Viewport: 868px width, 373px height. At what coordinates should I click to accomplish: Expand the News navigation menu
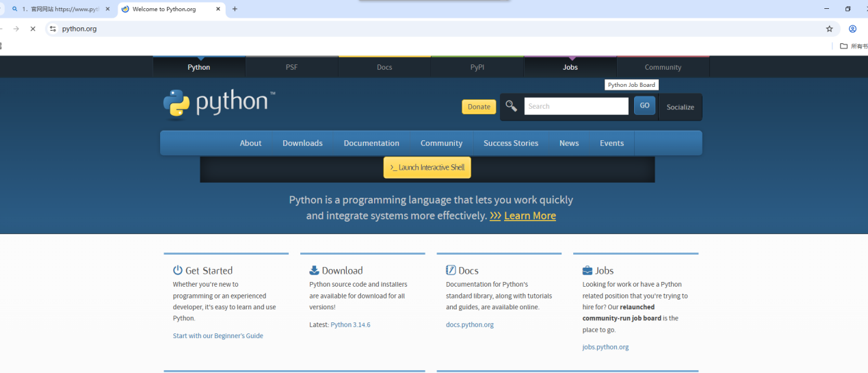[569, 143]
